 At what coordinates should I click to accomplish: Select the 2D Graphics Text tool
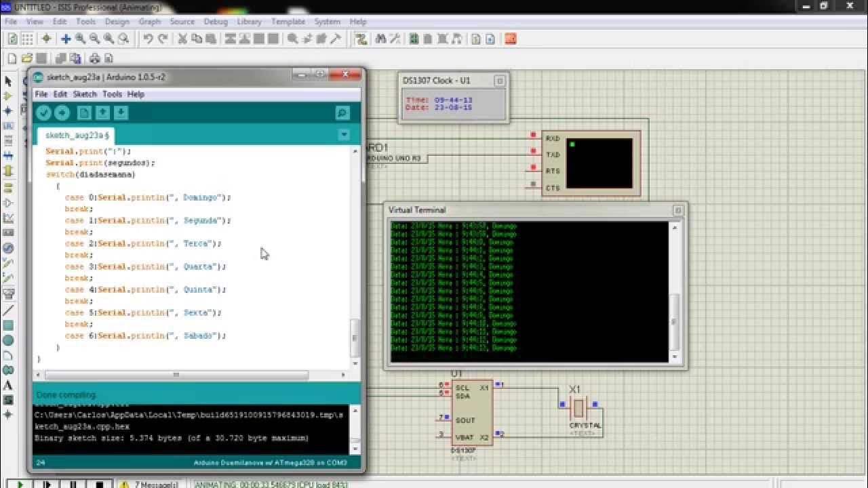click(8, 386)
